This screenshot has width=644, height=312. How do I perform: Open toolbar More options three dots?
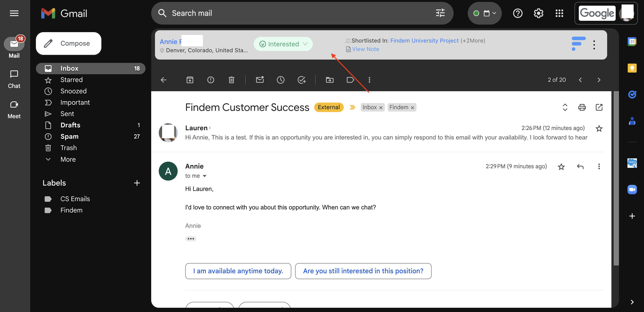click(369, 80)
